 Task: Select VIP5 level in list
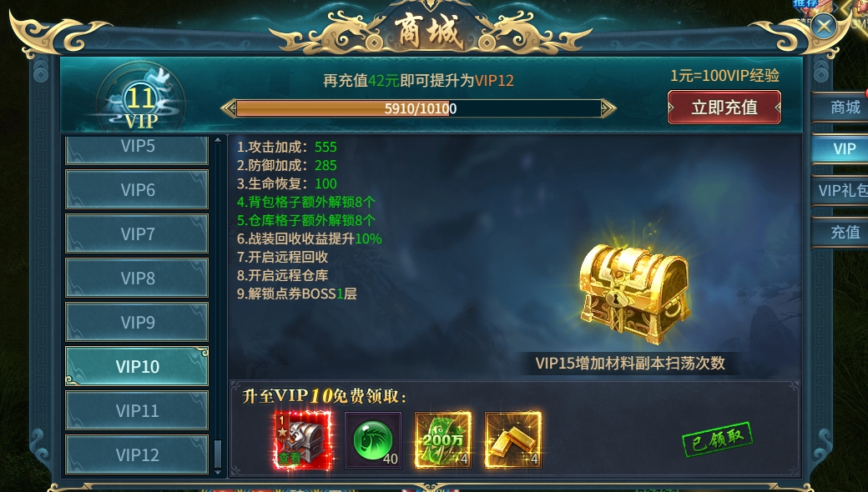(137, 149)
